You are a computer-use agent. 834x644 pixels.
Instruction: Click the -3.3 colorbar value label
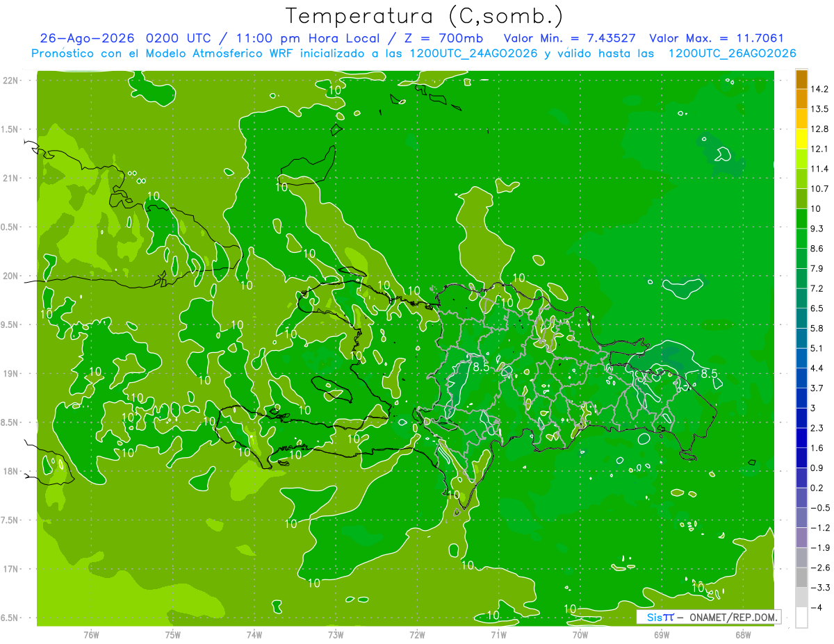coord(820,587)
